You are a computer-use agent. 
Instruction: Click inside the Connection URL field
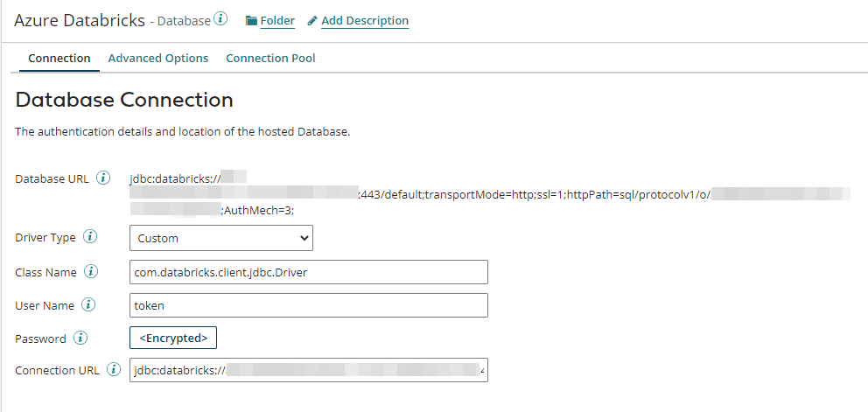coord(308,370)
